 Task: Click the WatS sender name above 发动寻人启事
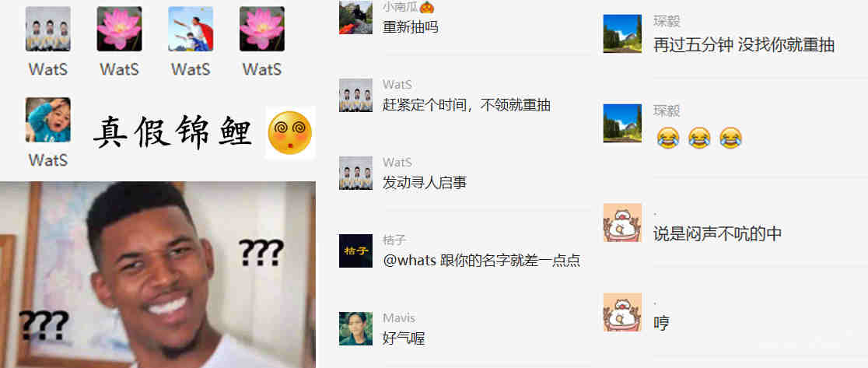point(397,163)
